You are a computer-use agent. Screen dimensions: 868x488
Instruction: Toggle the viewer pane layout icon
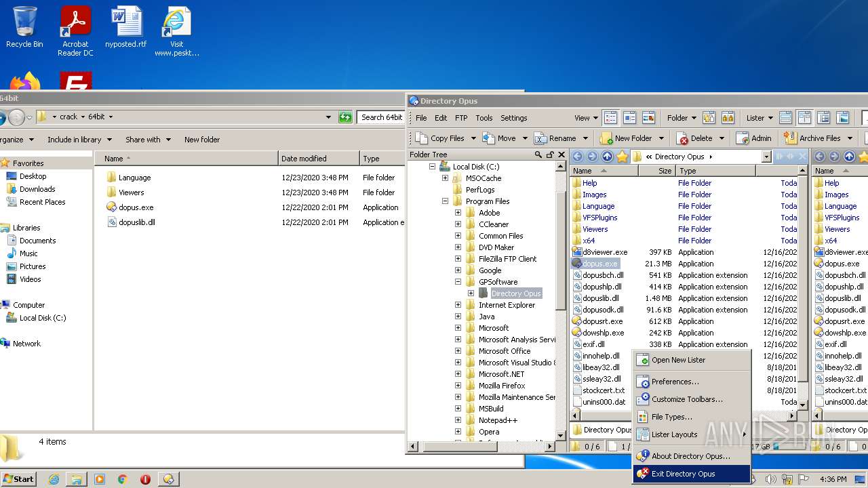click(843, 117)
